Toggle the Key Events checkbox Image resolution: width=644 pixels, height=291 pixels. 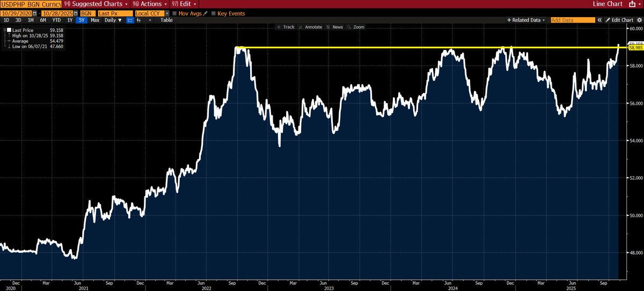[x=214, y=13]
